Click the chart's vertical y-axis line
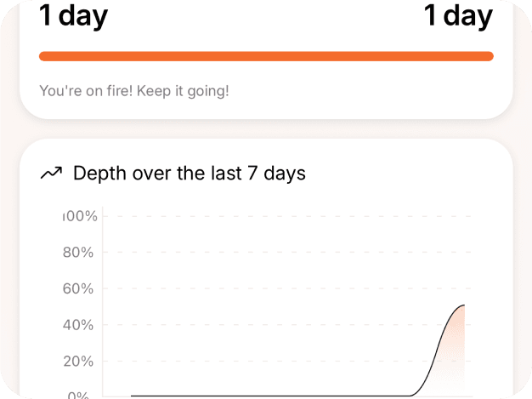 [x=103, y=298]
